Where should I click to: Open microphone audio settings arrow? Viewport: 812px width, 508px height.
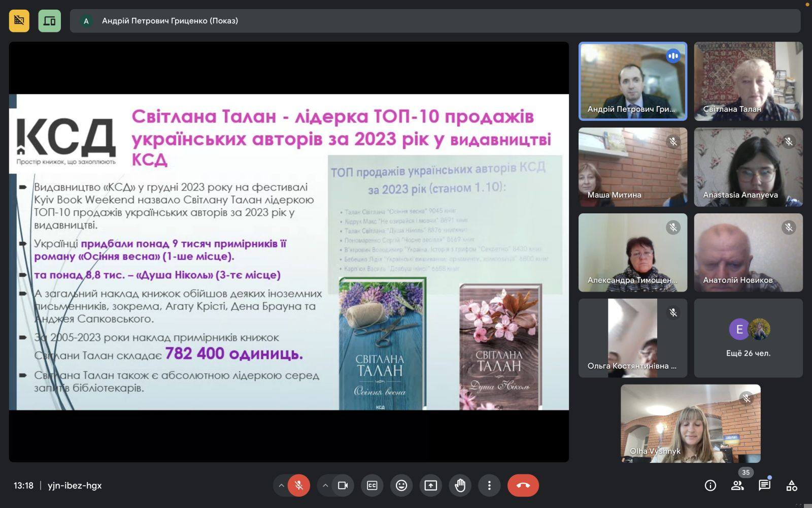281,485
